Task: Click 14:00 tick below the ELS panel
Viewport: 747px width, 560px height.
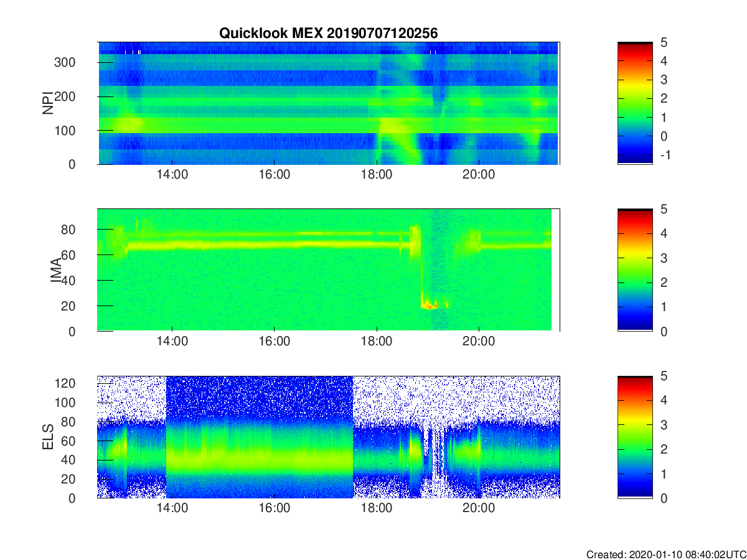Action: point(172,508)
